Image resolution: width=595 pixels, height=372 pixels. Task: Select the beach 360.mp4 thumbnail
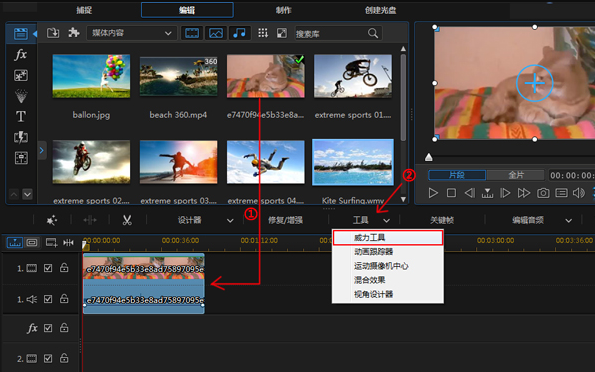[x=178, y=76]
